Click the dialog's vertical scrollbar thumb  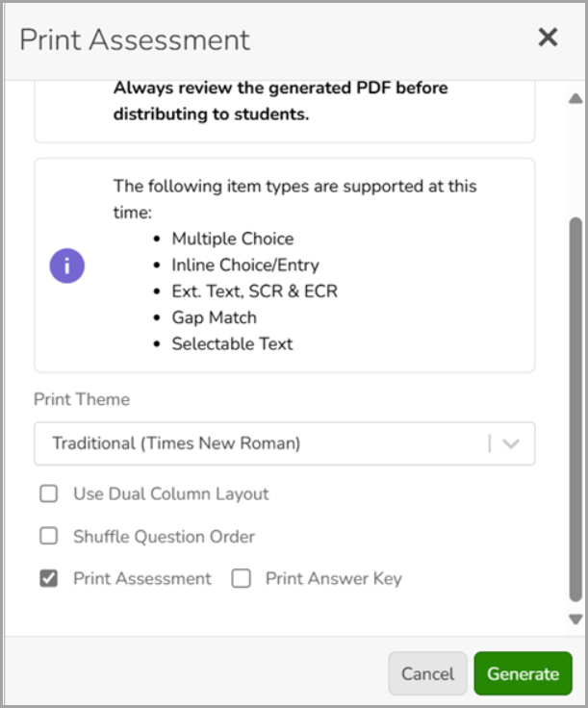coord(575,410)
